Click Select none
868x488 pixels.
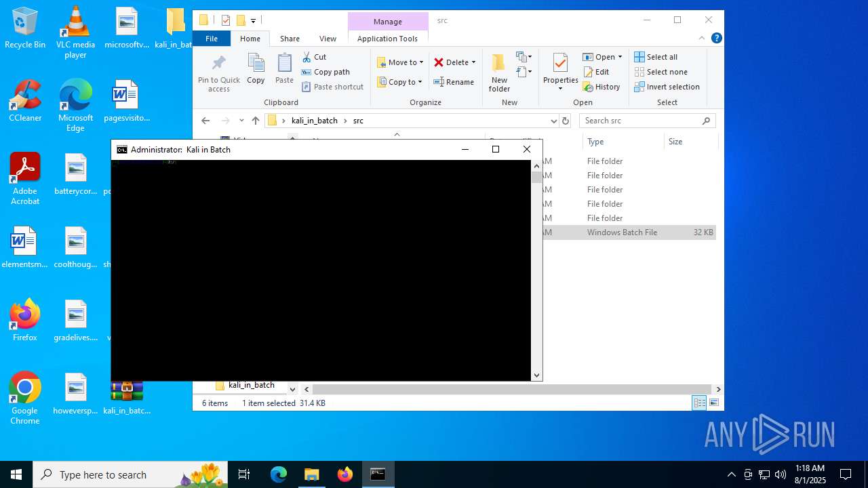pyautogui.click(x=660, y=72)
